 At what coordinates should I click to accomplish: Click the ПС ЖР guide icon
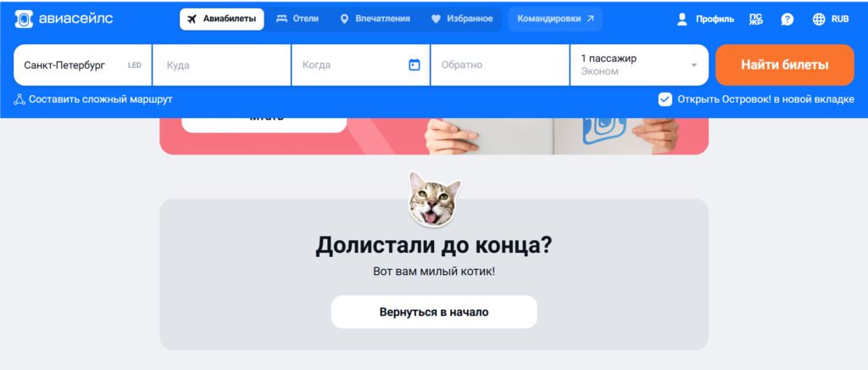tap(755, 19)
